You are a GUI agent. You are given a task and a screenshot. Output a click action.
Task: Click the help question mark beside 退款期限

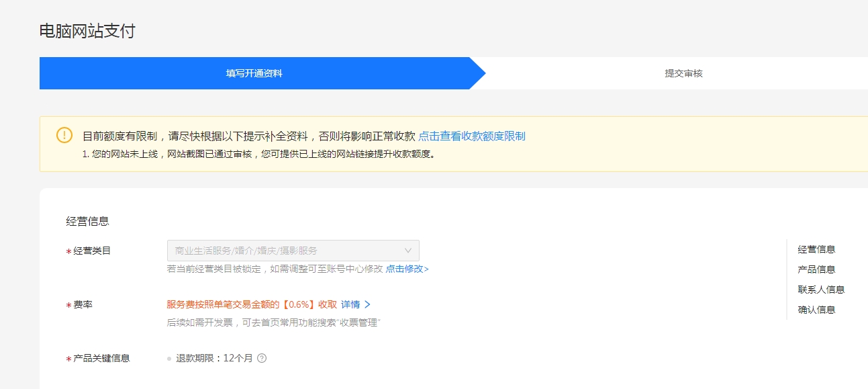pyautogui.click(x=262, y=358)
